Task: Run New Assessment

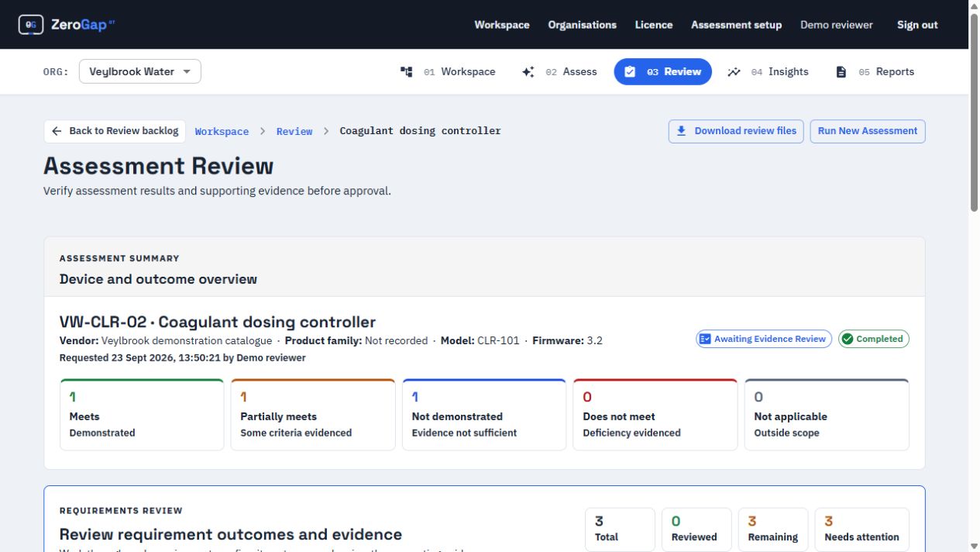Action: 868,131
